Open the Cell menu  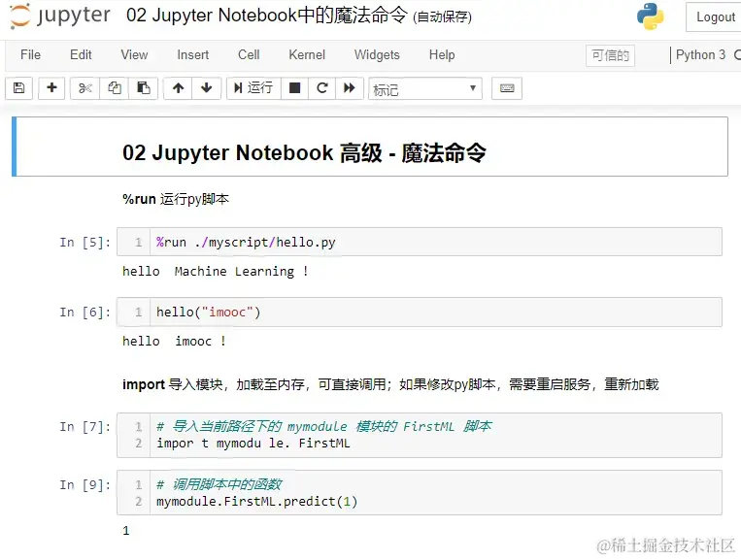tap(249, 54)
